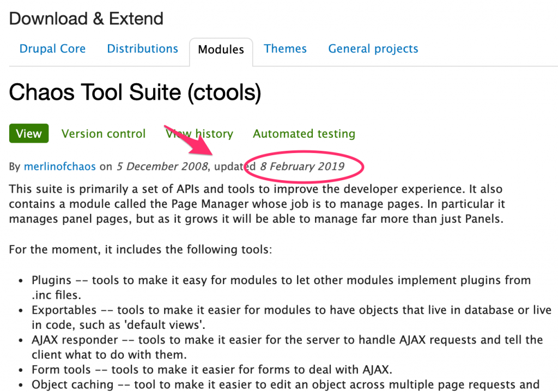Open the General projects tab
The width and height of the screenshot is (558, 392).
coord(373,49)
